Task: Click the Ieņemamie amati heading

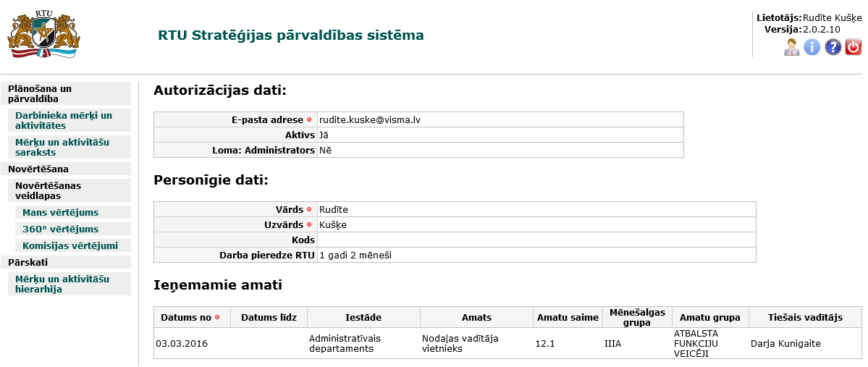Action: click(x=218, y=285)
